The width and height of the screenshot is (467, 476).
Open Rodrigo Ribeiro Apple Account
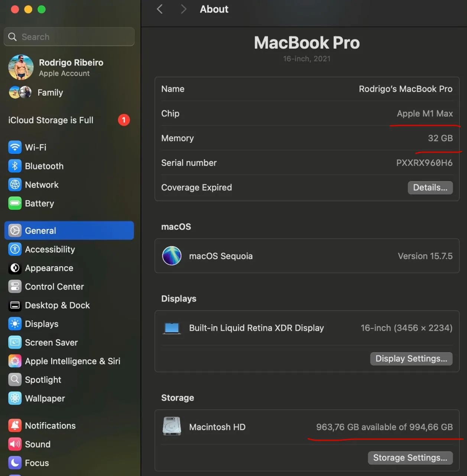(x=69, y=67)
